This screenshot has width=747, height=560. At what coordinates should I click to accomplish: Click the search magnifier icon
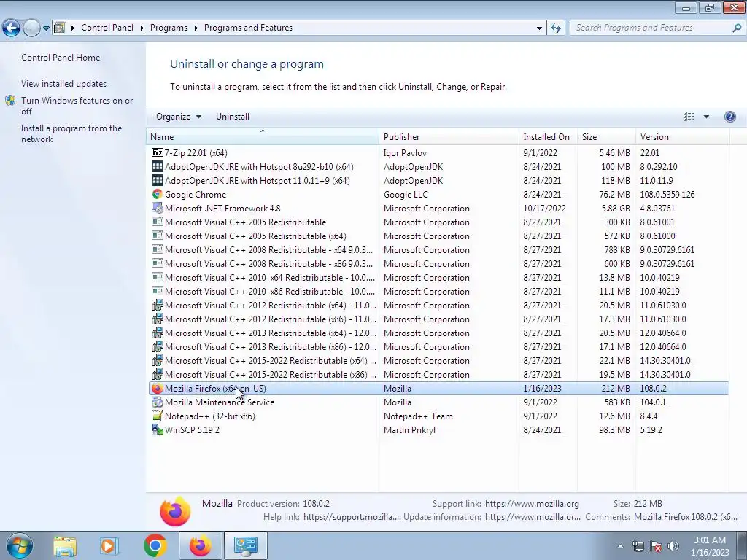pyautogui.click(x=737, y=28)
